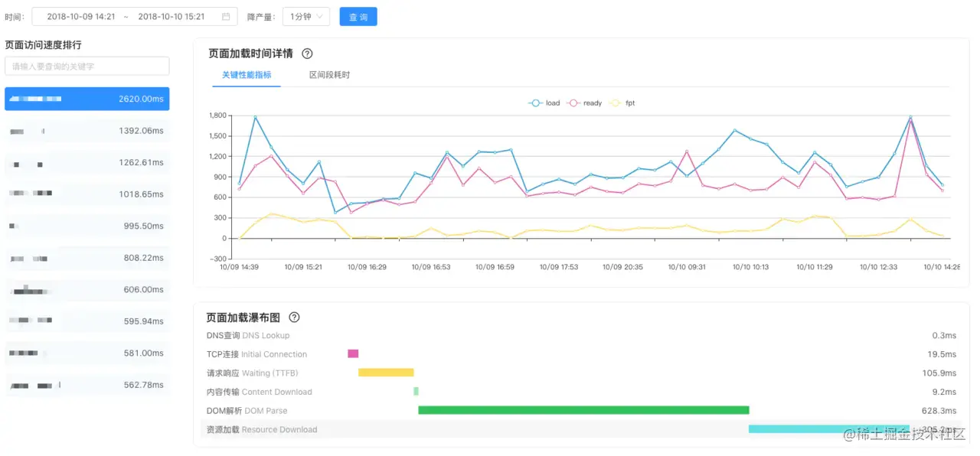Open the 1分钟 granularity dropdown

(306, 17)
